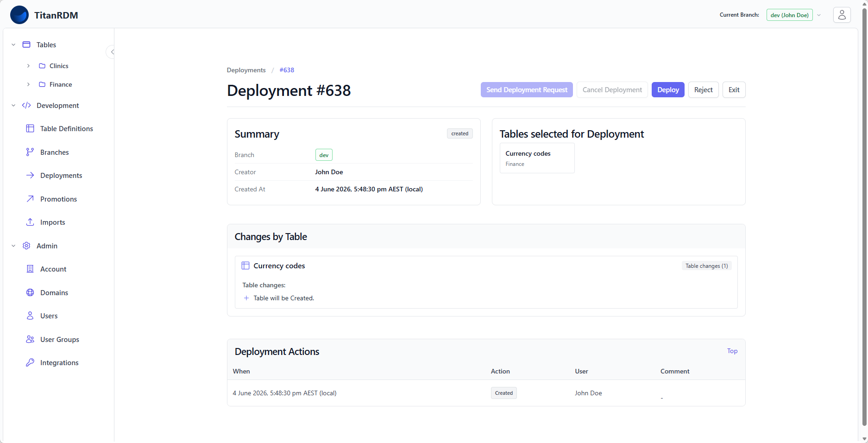868x443 pixels.
Task: Open User Groups in the Admin menu
Action: click(60, 339)
